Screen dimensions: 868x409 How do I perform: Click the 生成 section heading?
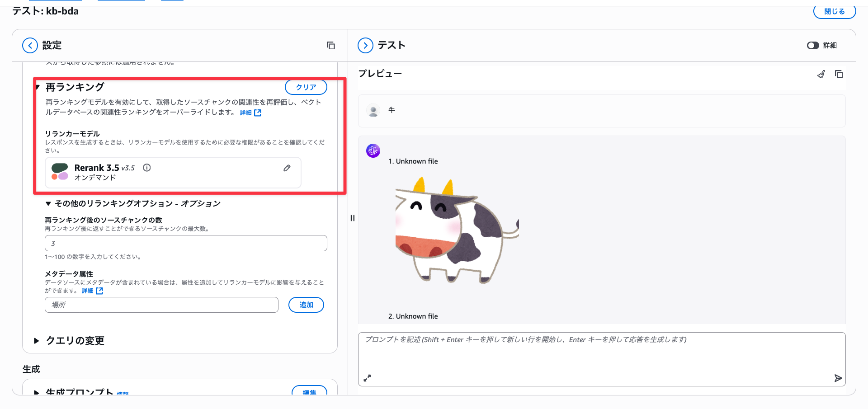(31, 369)
